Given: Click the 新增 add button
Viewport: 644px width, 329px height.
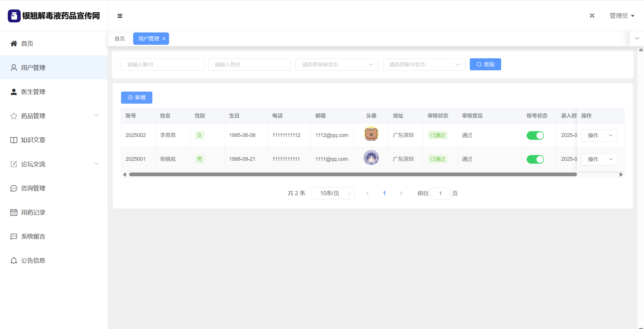Looking at the screenshot, I should (137, 98).
